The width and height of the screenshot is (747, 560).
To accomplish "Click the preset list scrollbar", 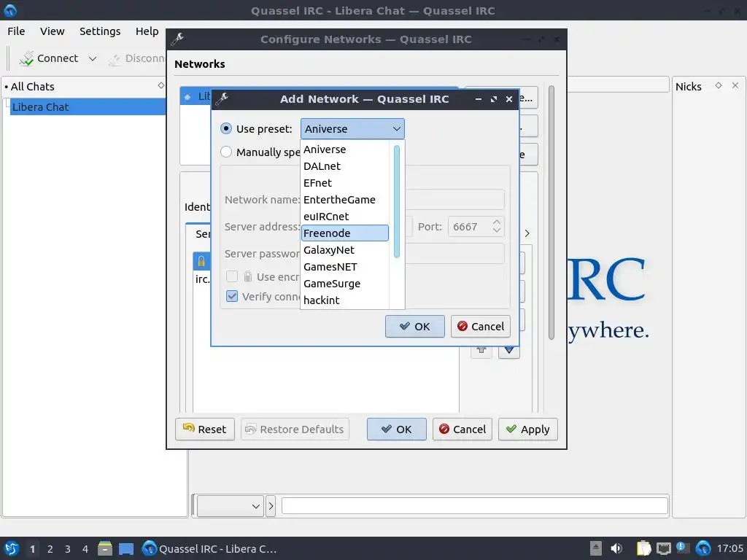I will (x=396, y=202).
